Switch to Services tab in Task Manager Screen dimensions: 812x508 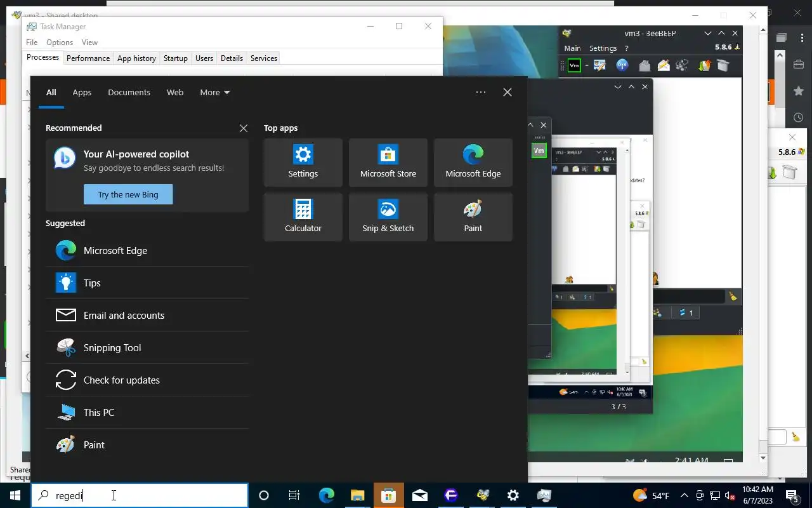tap(264, 58)
